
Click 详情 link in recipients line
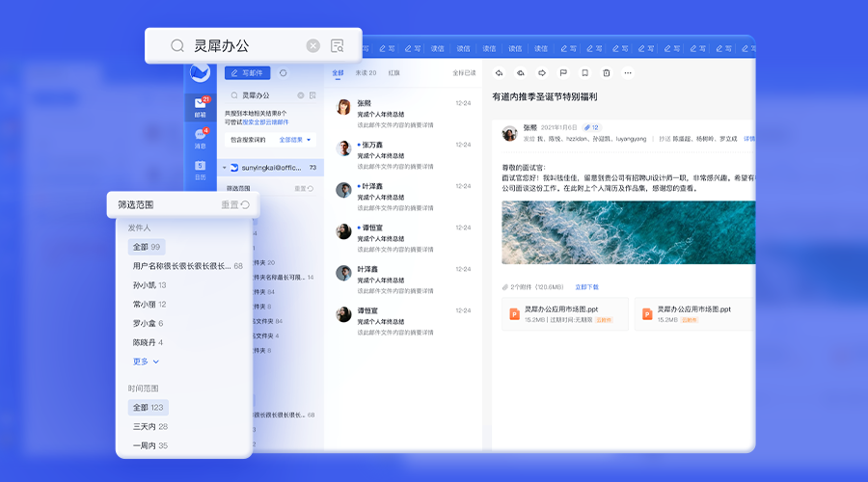(x=749, y=139)
